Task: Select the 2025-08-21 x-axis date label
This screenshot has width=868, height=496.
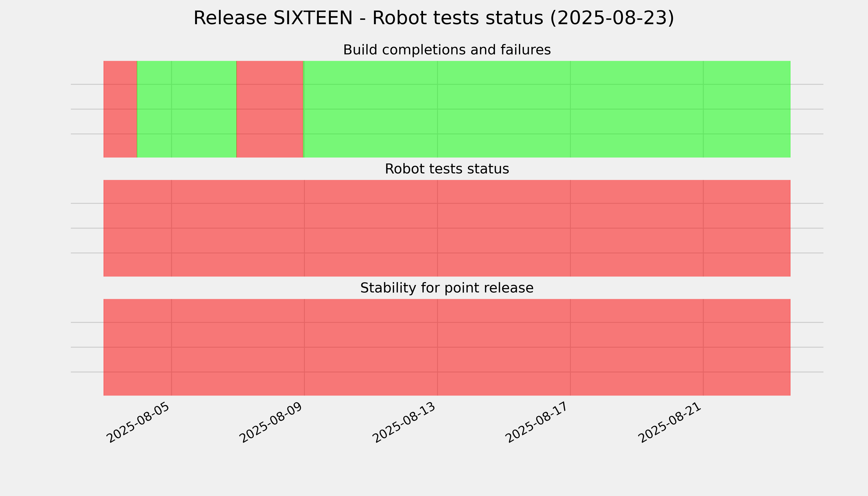Action: (669, 423)
